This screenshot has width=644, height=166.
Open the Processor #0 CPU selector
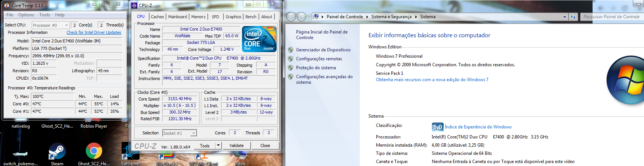pos(50,25)
